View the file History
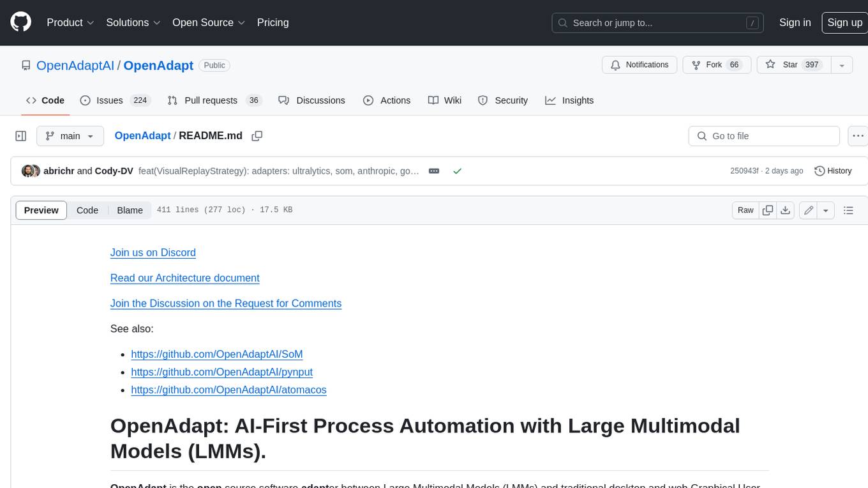 click(x=833, y=171)
